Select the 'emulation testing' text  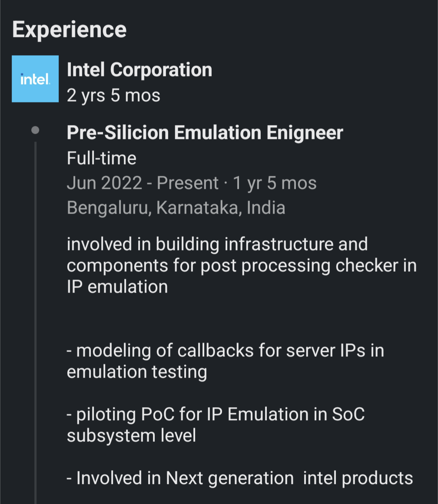pos(137,372)
